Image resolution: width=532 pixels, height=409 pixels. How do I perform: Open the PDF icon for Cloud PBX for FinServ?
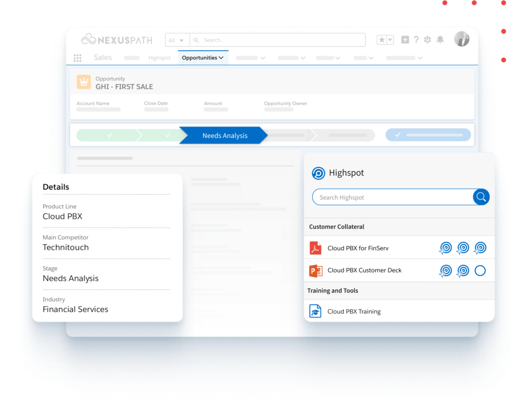pyautogui.click(x=315, y=248)
